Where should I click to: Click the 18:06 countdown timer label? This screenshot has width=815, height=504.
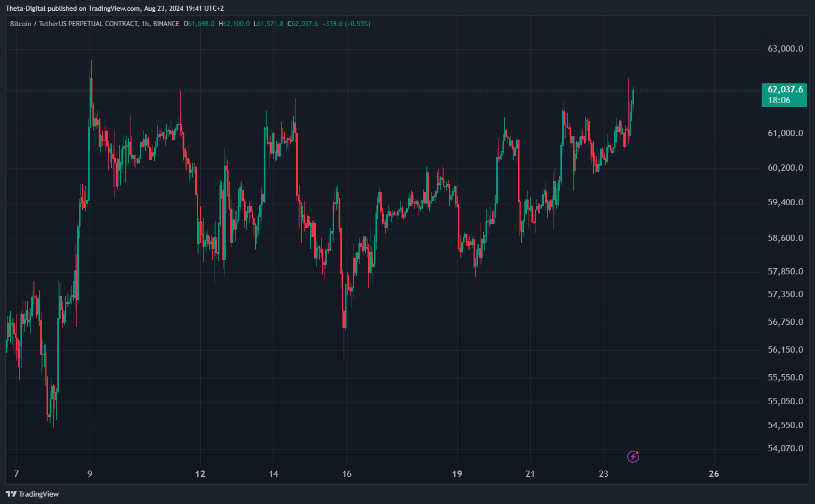point(779,100)
